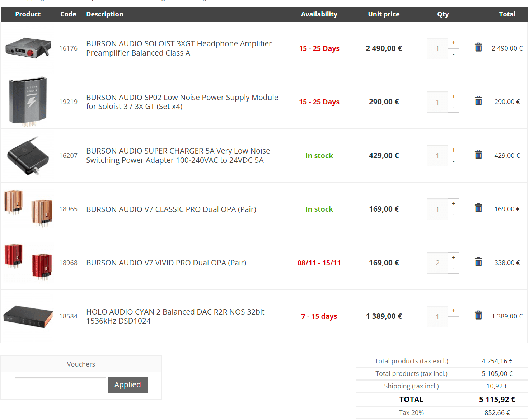Viewport: 529px width, 420px height.
Task: Click the voucher code input field
Action: click(60, 385)
